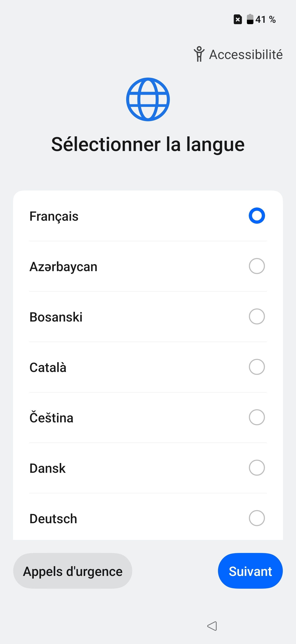
Task: Select the Français radio button
Action: 257,216
